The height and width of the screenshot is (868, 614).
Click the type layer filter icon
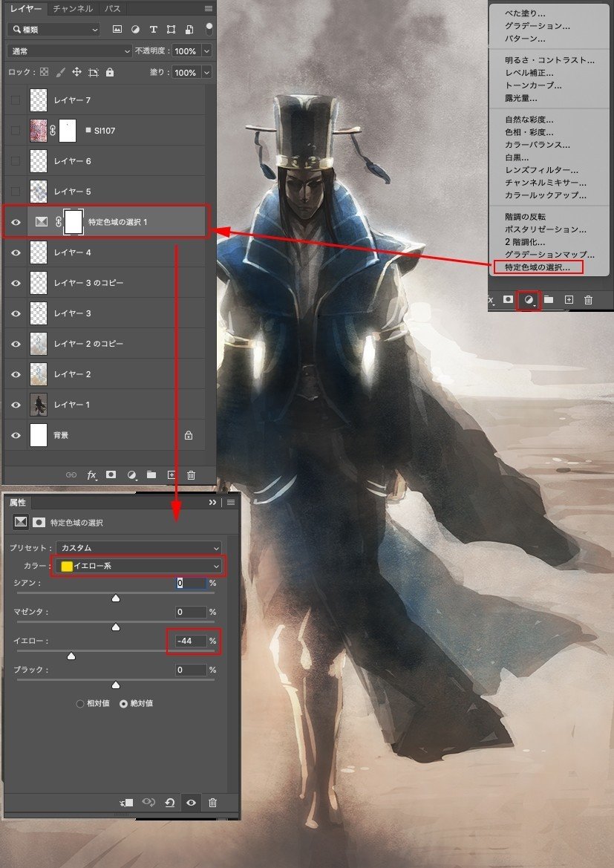coord(154,30)
